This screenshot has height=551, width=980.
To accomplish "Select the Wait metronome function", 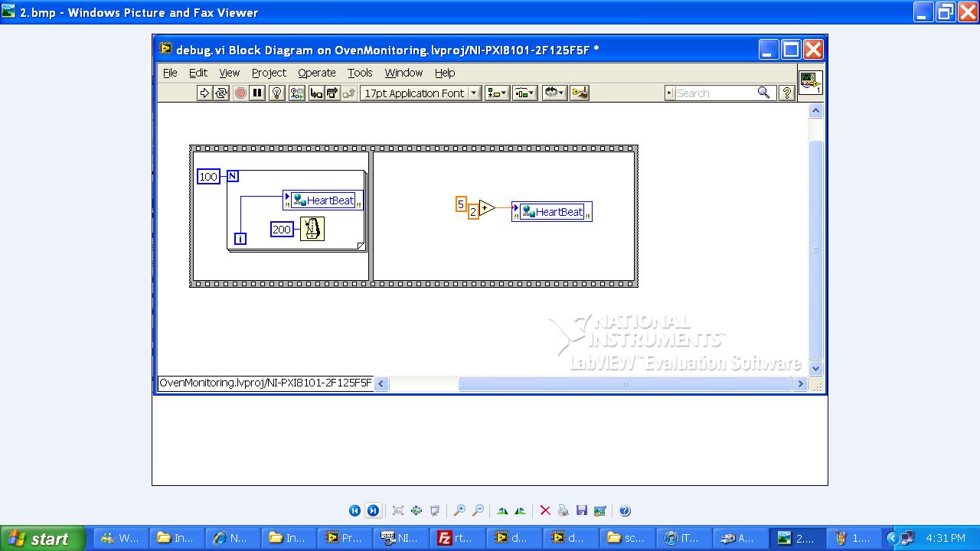I will pos(312,229).
